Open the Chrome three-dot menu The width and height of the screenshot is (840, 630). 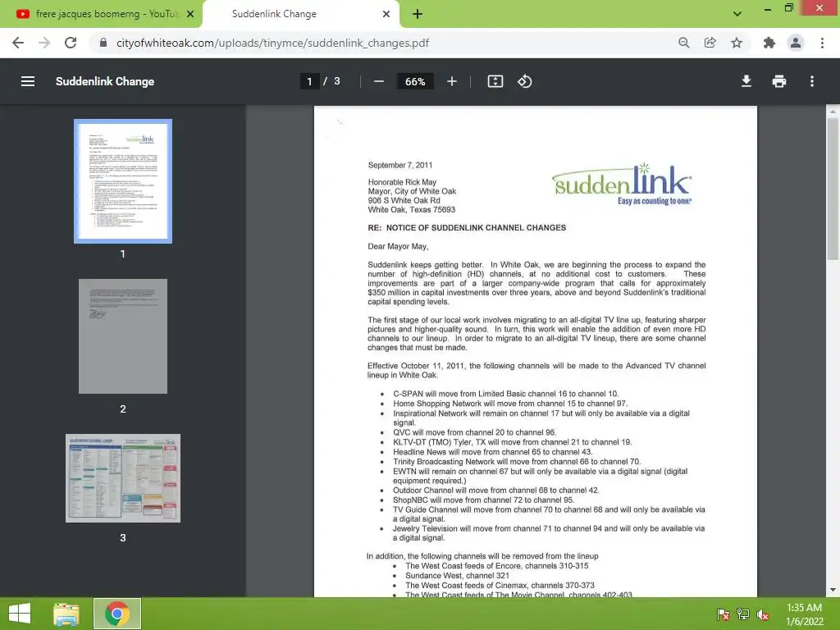pos(822,43)
